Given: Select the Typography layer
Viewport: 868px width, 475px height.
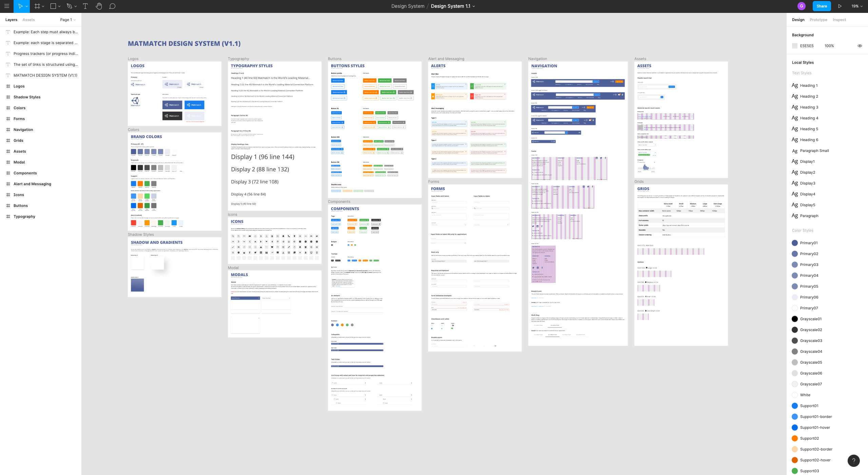Looking at the screenshot, I should coord(41,216).
